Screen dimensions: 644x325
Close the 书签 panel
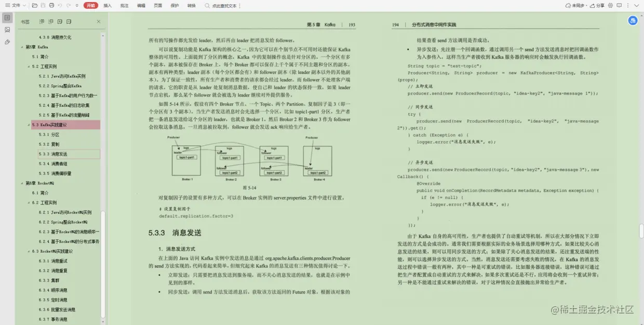[x=99, y=21]
